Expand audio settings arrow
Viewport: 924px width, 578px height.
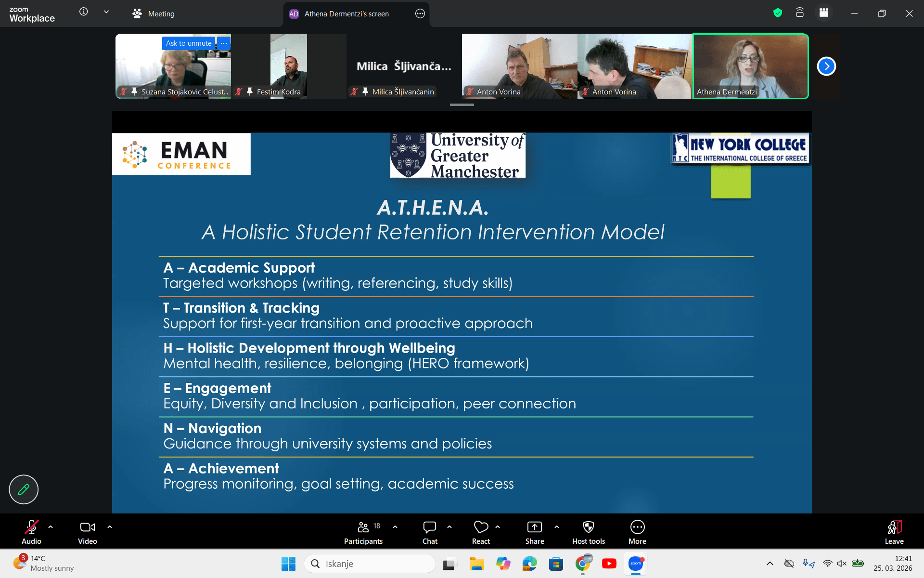click(51, 527)
